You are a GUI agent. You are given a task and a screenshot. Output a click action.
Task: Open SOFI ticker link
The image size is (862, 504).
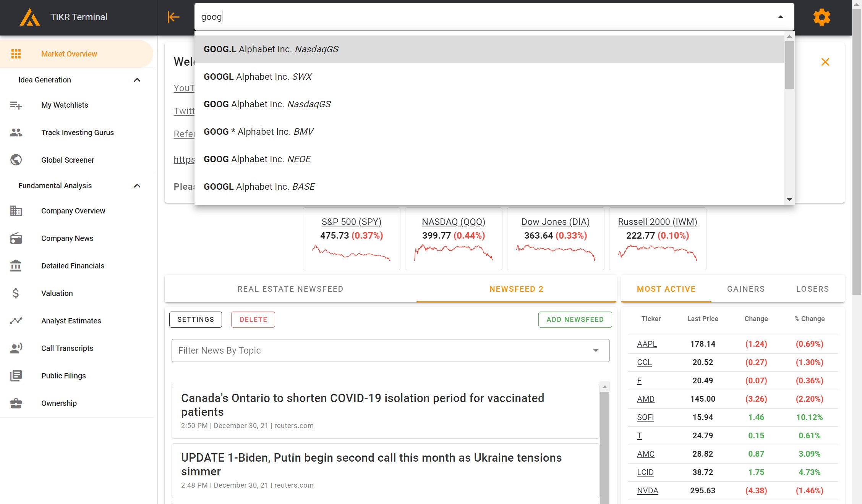point(645,417)
